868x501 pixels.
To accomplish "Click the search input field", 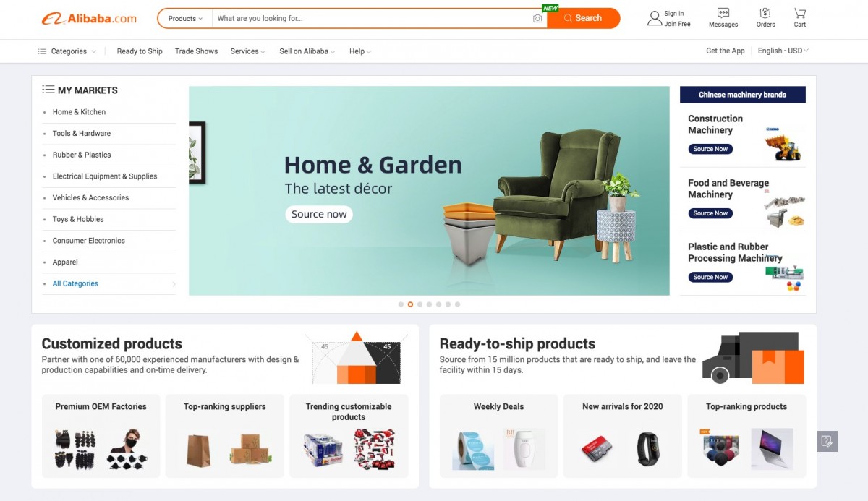I will tap(373, 18).
